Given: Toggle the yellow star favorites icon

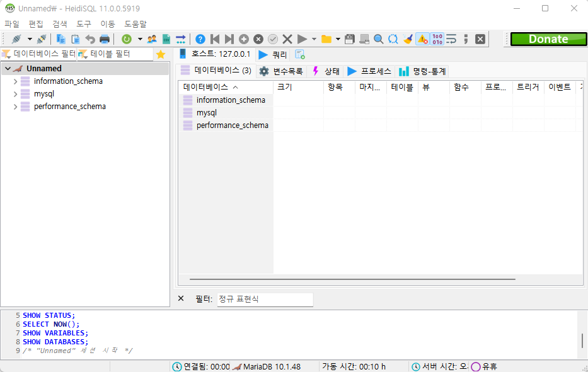Looking at the screenshot, I should pyautogui.click(x=161, y=54).
